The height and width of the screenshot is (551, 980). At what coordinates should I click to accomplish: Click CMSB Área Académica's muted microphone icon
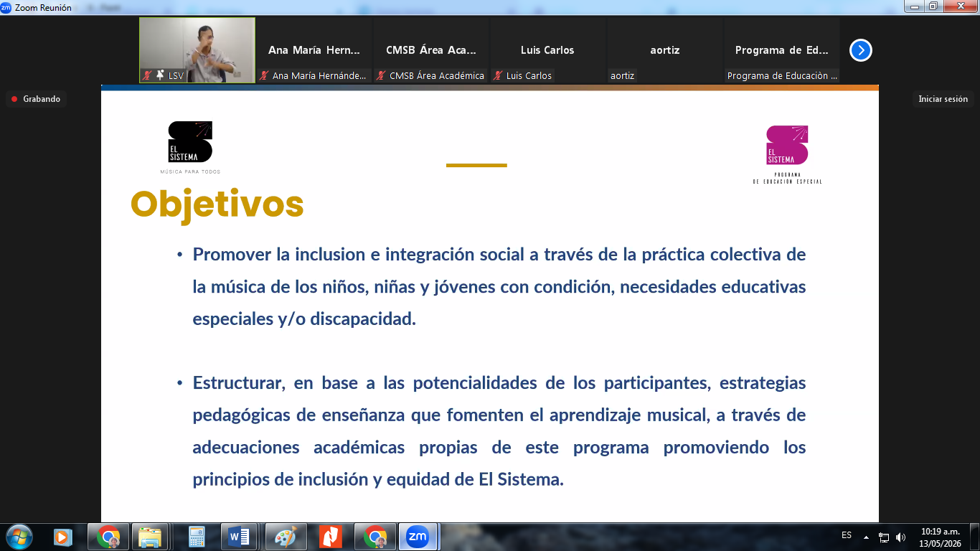click(381, 75)
